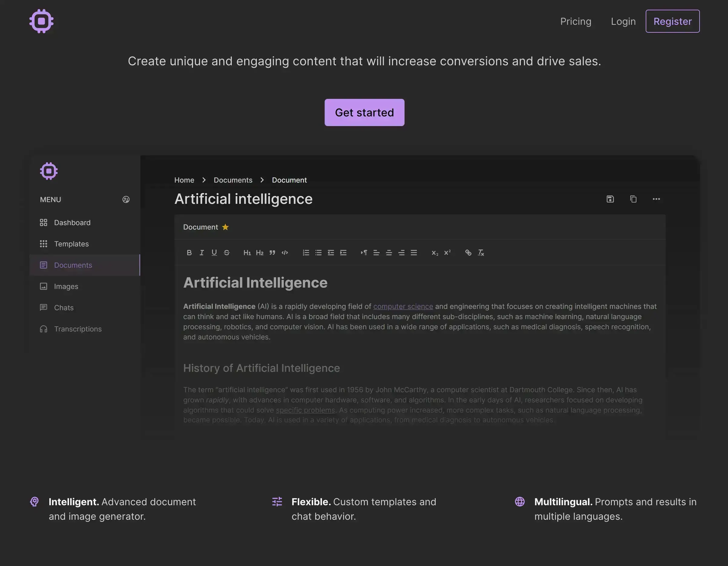Image resolution: width=728 pixels, height=566 pixels.
Task: Justify text alignment
Action: [414, 252]
